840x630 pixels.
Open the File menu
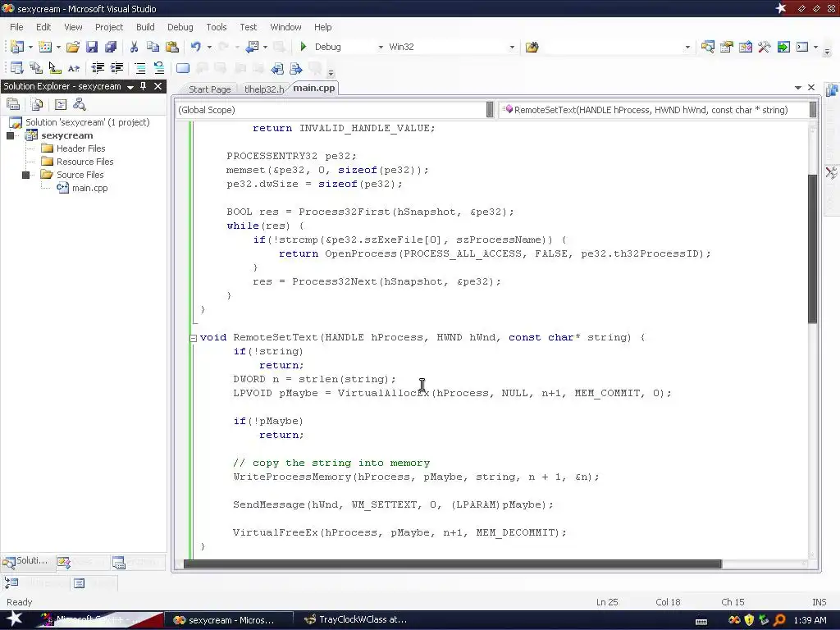16,27
